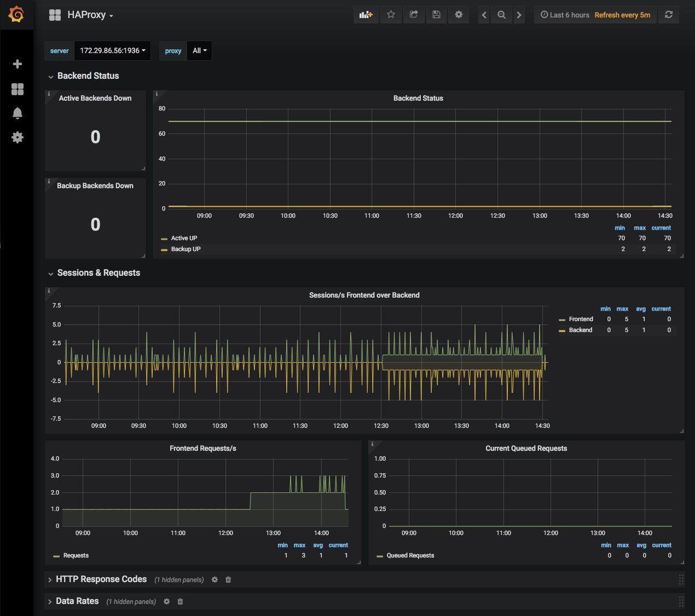Open the Last 6 hours time picker
This screenshot has height=616, width=695.
click(565, 15)
